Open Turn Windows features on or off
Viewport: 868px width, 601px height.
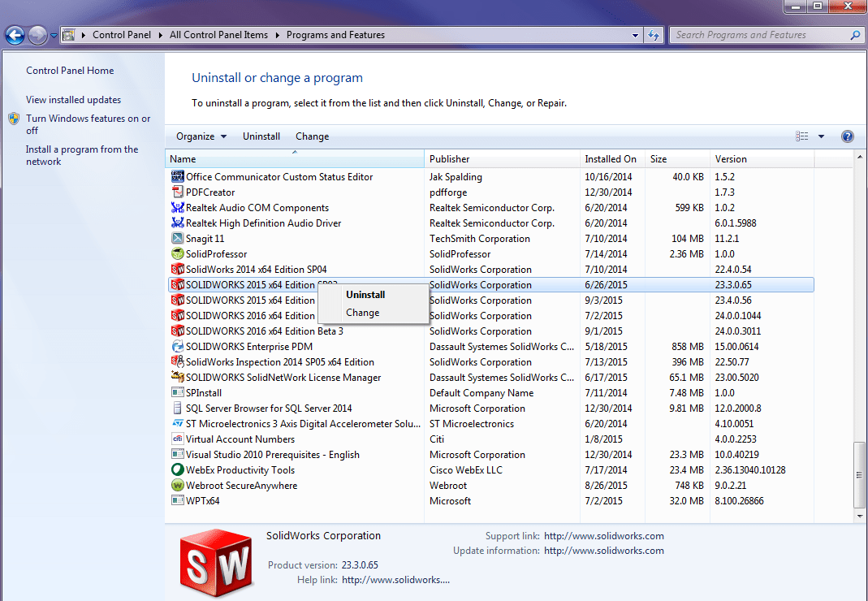tap(88, 124)
